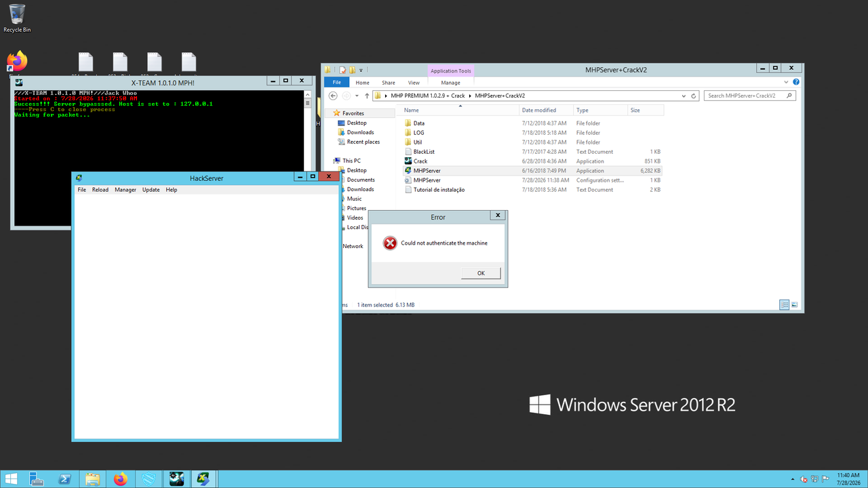Click X-TEAM console scrollbar up arrow
868x488 pixels.
tap(309, 94)
